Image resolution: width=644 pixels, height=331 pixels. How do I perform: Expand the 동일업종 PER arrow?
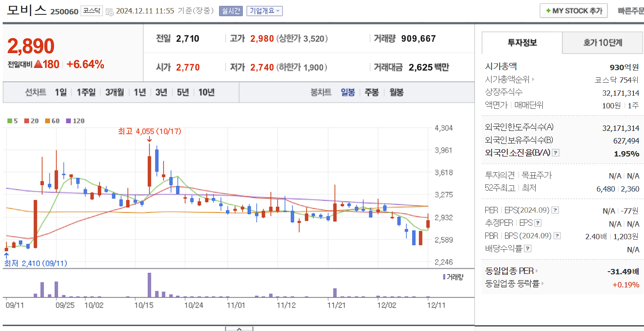pyautogui.click(x=537, y=271)
